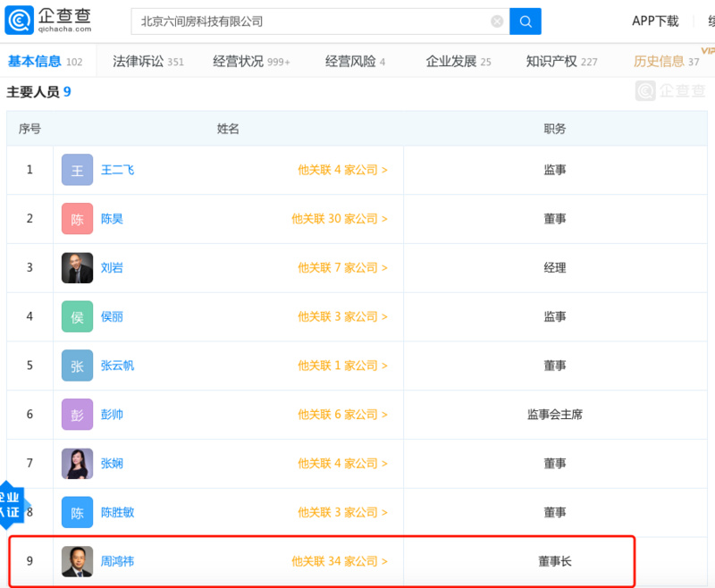
Task: Switch to the 法律诉讼 tab
Action: 147,62
